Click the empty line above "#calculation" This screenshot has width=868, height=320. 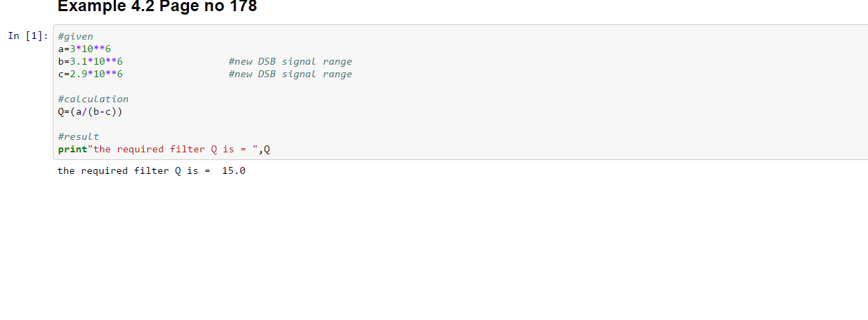pyautogui.click(x=208, y=86)
